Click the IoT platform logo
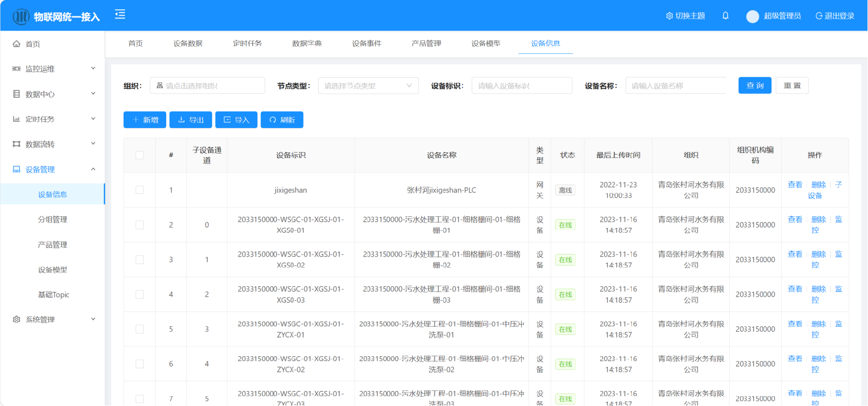 point(21,17)
